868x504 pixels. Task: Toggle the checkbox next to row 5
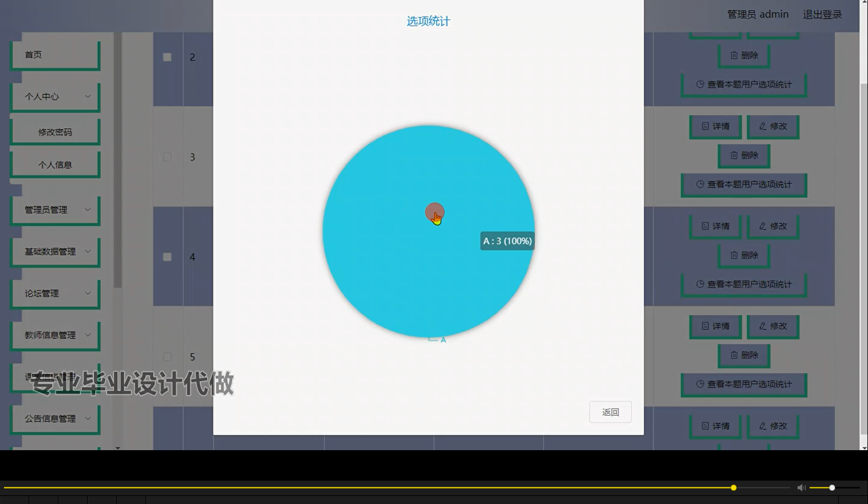[167, 356]
